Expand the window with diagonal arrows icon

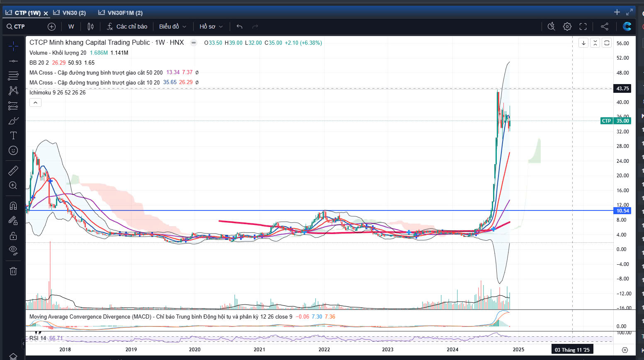pyautogui.click(x=629, y=12)
